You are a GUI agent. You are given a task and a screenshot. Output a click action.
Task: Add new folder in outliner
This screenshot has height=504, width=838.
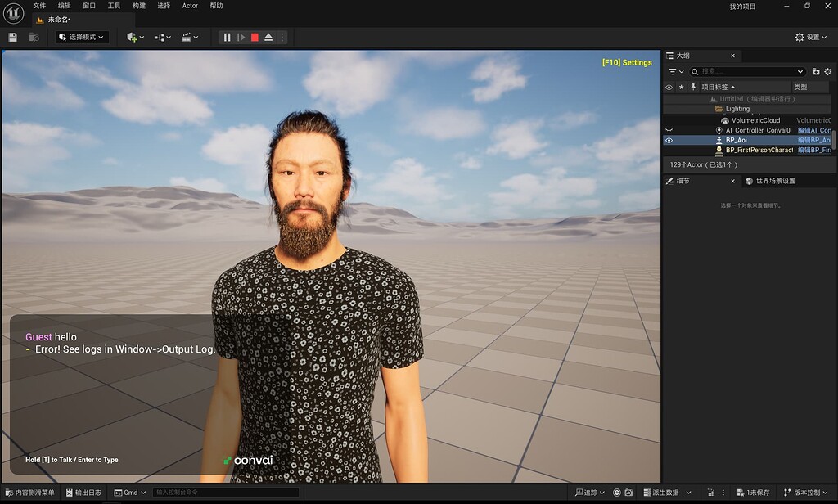coord(816,72)
